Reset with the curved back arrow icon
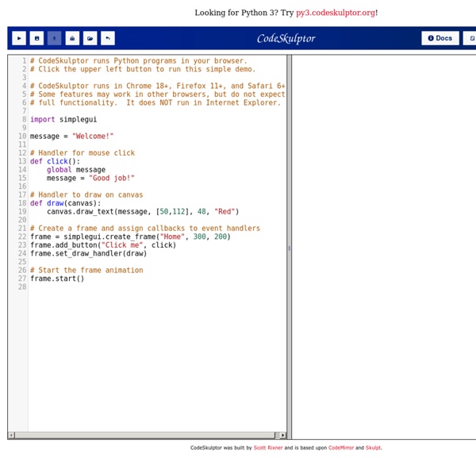The width and height of the screenshot is (476, 458). [x=108, y=38]
